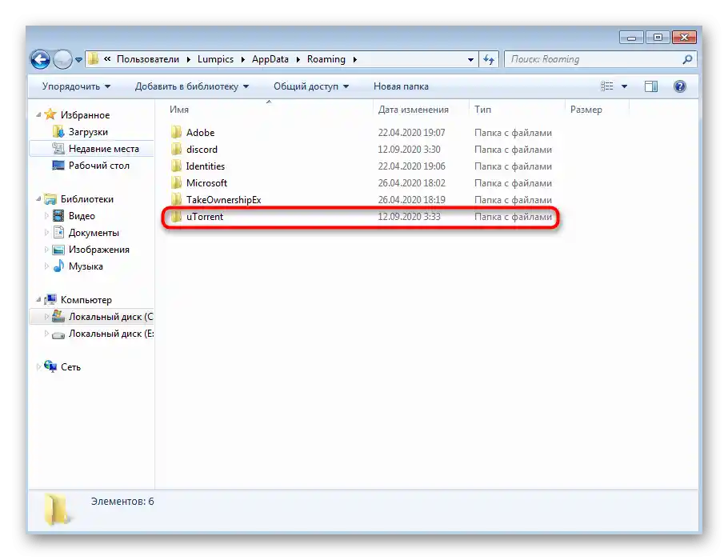Viewport: 728px width, 560px height.
Task: Click the double chevron in address bar
Action: pos(107,59)
